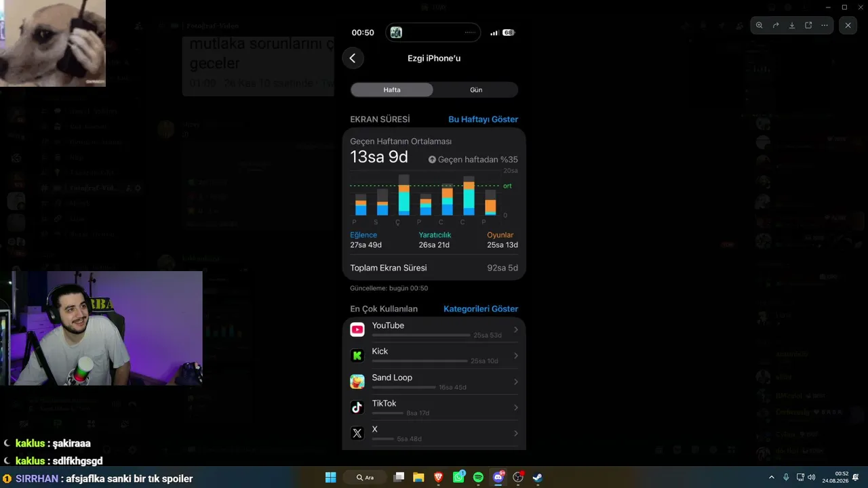Open the three-dot more options menu

coord(825,25)
